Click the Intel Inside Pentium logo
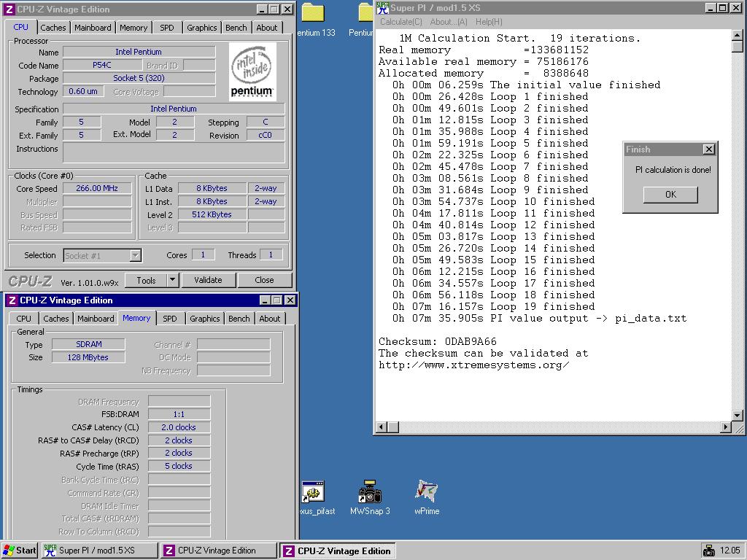Viewport: 747px width, 560px height. [252, 71]
